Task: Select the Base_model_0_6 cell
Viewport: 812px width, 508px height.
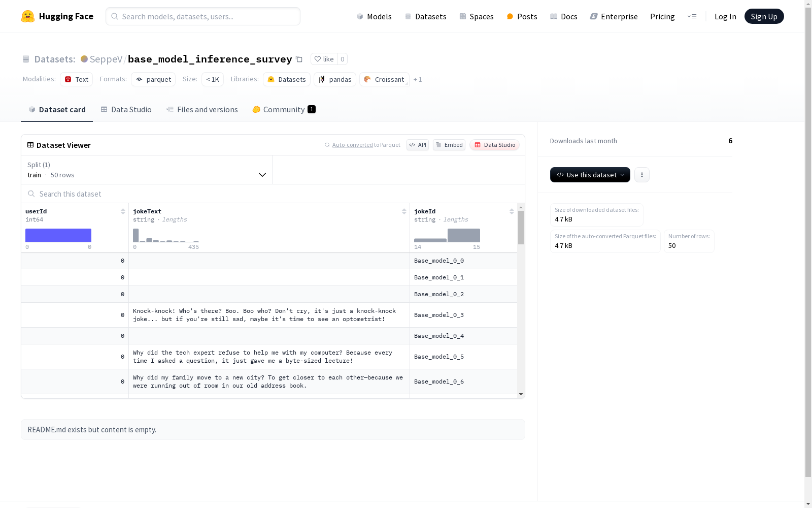Action: point(463,382)
